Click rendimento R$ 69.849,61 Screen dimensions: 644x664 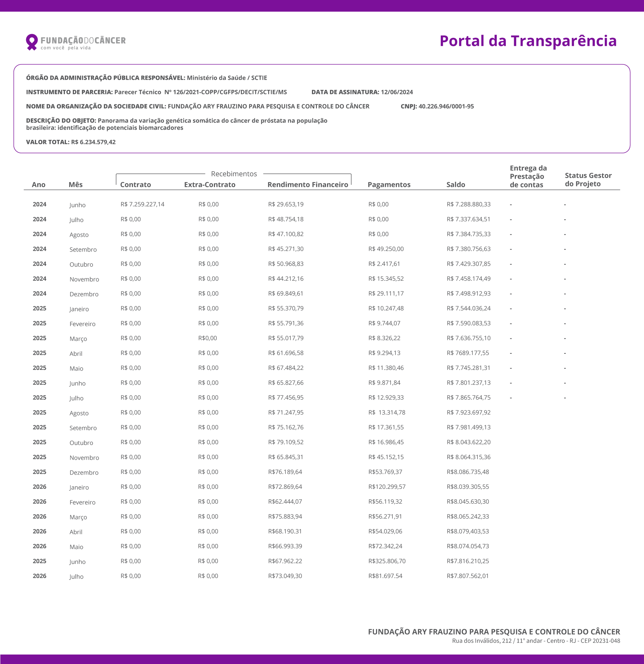285,294
